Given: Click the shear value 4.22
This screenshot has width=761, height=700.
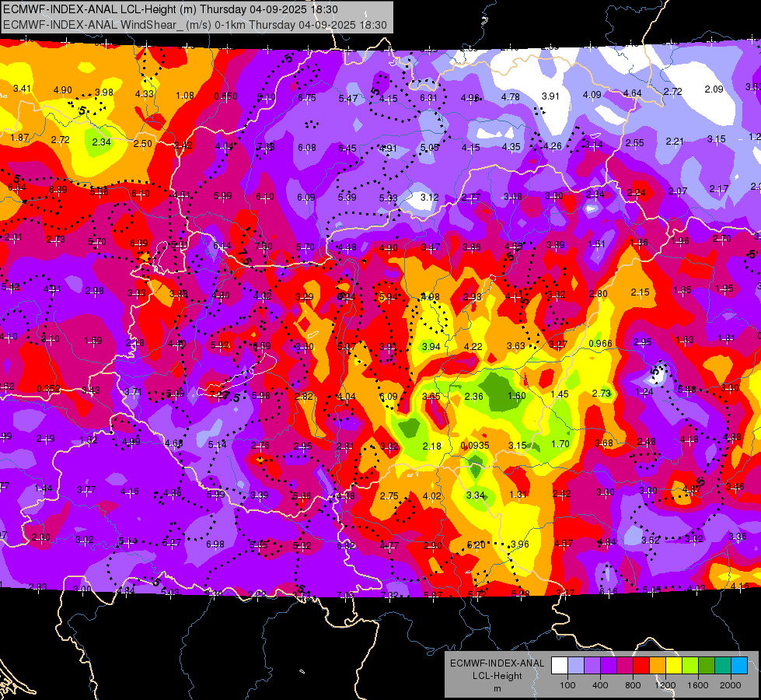Looking at the screenshot, I should click(473, 346).
